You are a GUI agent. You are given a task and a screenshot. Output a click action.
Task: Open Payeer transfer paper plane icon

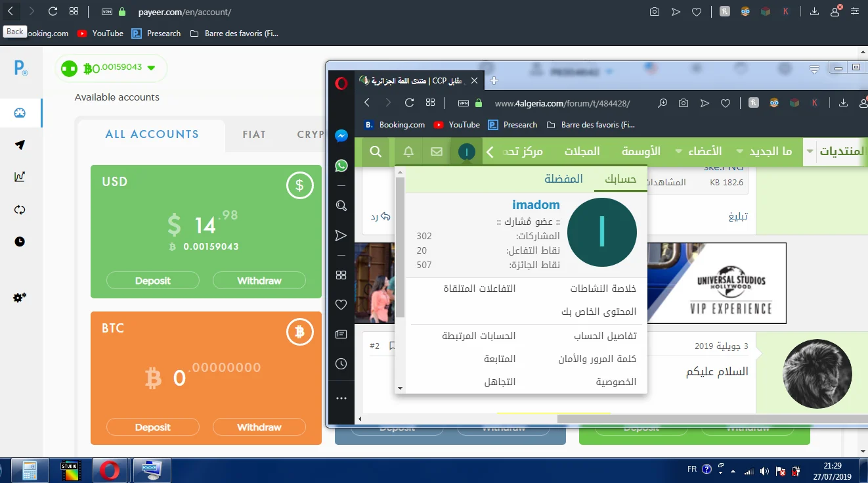[x=20, y=145]
